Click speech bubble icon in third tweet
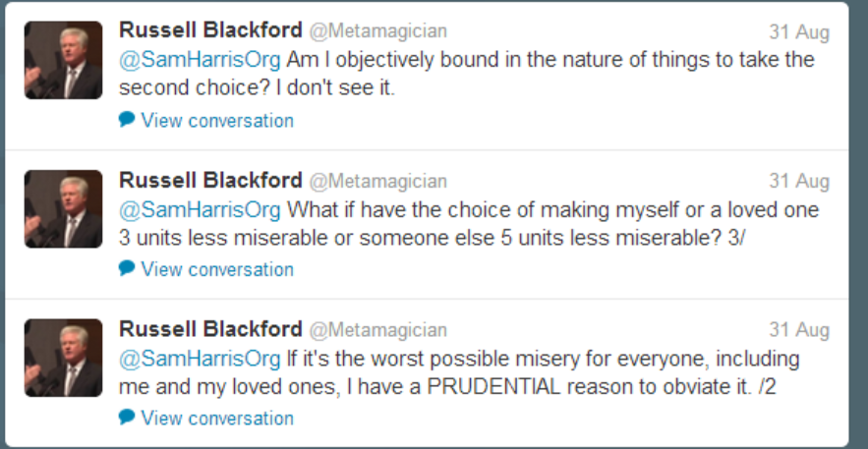This screenshot has height=449, width=868. tap(127, 418)
